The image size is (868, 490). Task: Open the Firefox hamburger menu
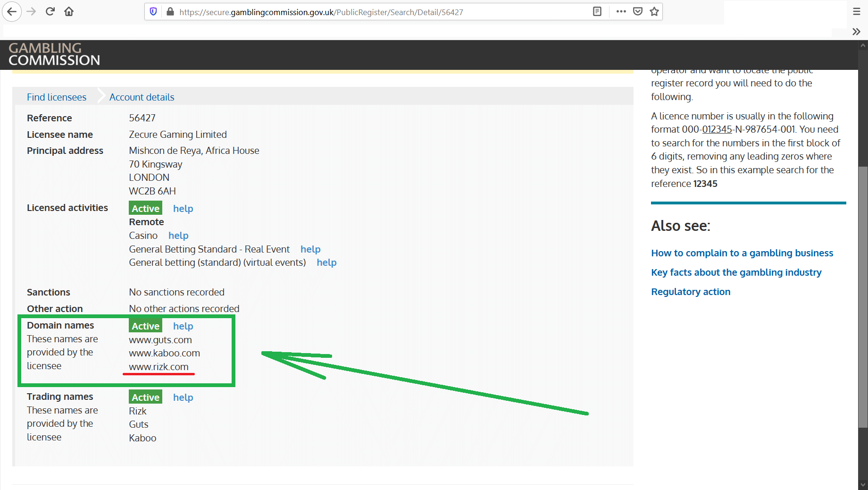point(857,12)
